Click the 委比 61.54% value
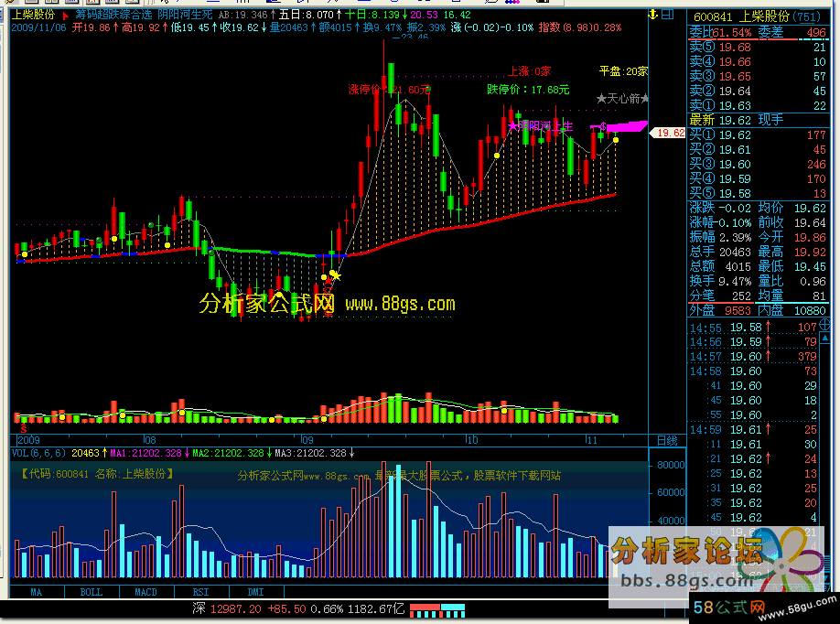The width and height of the screenshot is (840, 624). (720, 33)
